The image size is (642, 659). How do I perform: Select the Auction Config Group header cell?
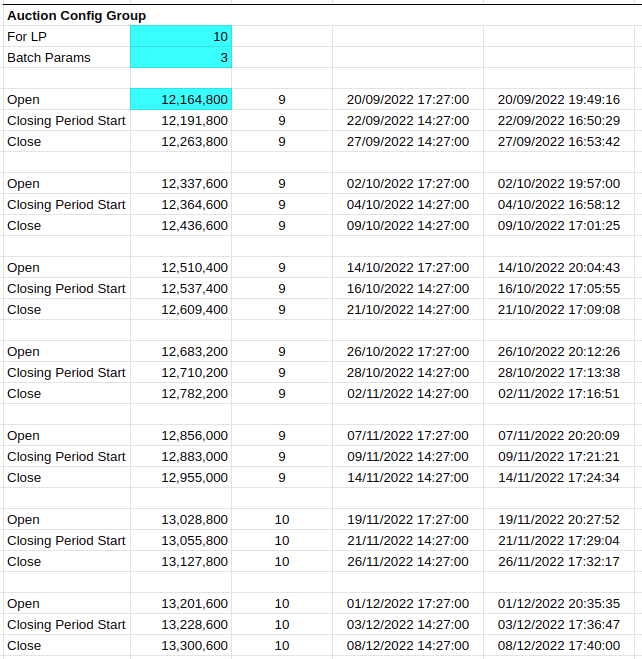(76, 16)
